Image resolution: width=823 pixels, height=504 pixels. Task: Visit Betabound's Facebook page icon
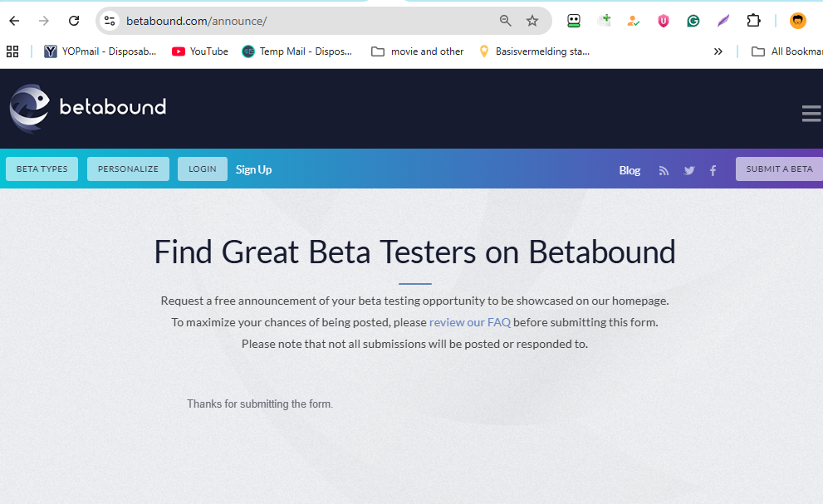(x=713, y=170)
